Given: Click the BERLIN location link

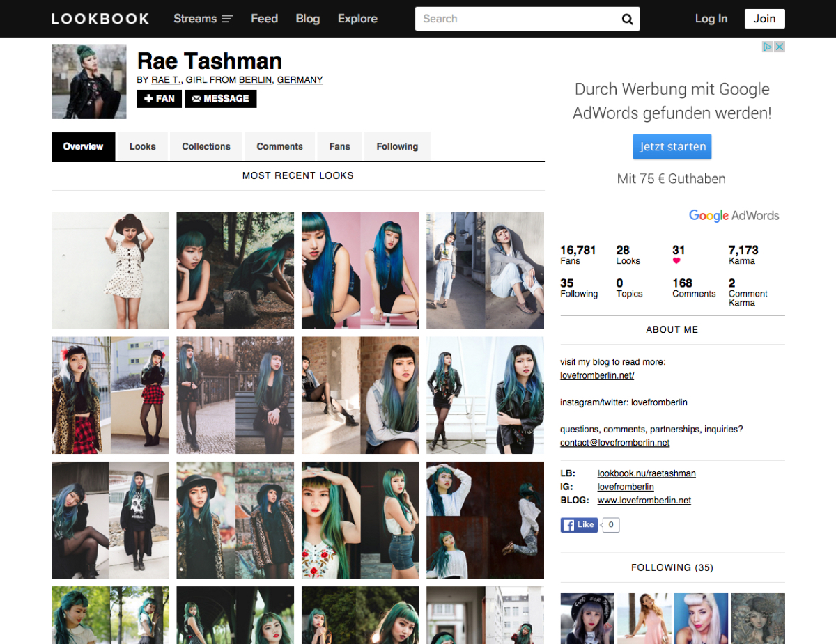Looking at the screenshot, I should click(x=255, y=80).
